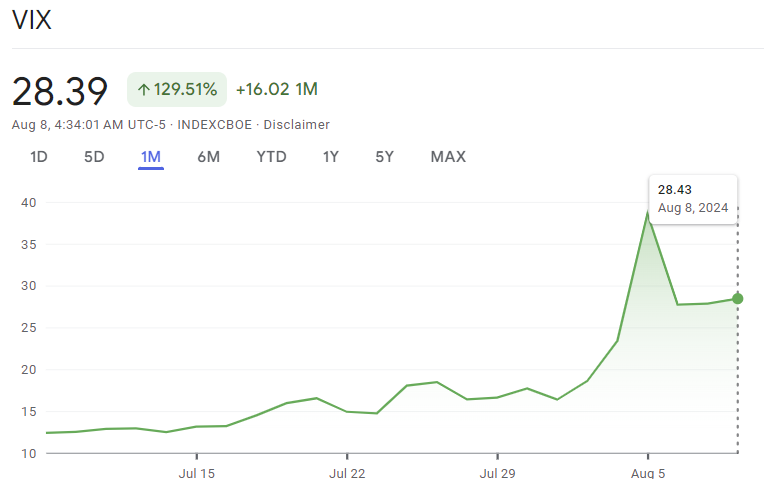Show the 6M price history
Viewport: 764px width, 479px height.
pyautogui.click(x=208, y=157)
